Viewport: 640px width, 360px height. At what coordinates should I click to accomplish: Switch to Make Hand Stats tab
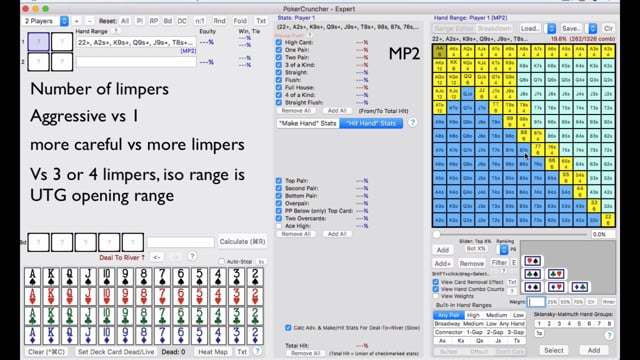[x=308, y=123]
